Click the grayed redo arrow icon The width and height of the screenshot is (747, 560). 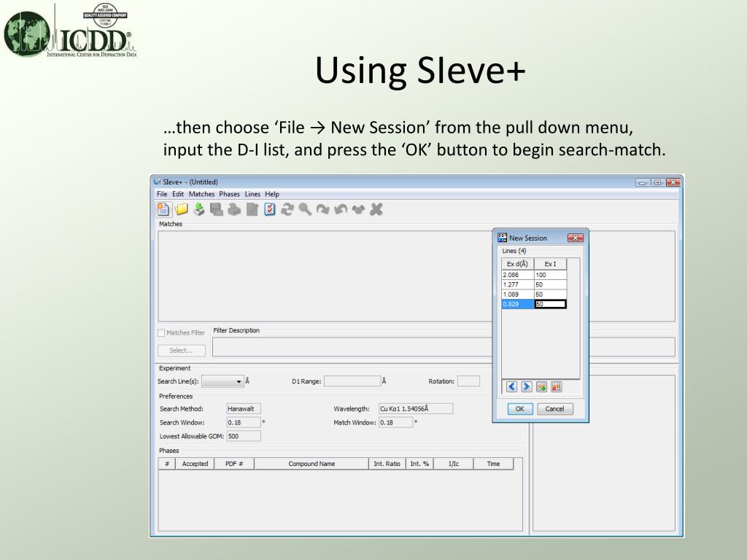click(x=323, y=209)
